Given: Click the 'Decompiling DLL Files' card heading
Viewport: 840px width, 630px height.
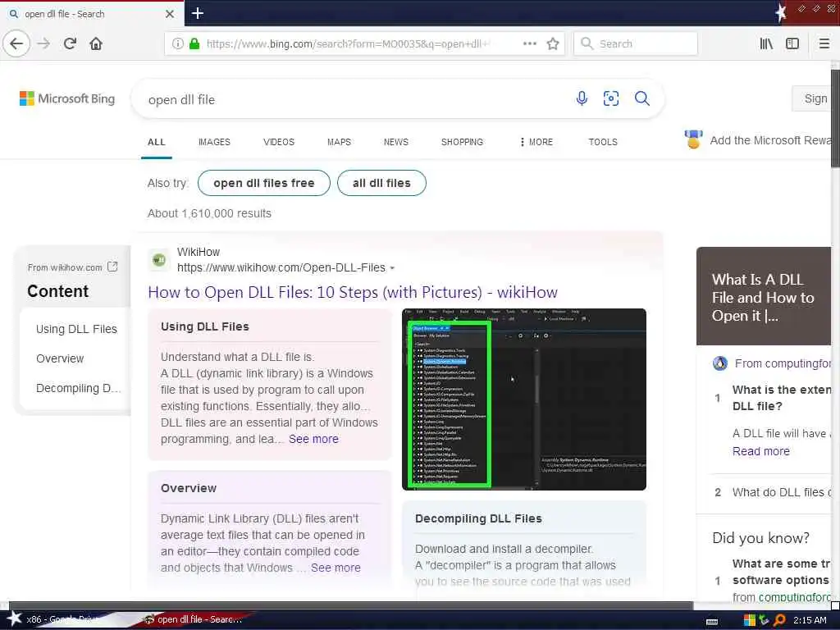Looking at the screenshot, I should pos(478,518).
